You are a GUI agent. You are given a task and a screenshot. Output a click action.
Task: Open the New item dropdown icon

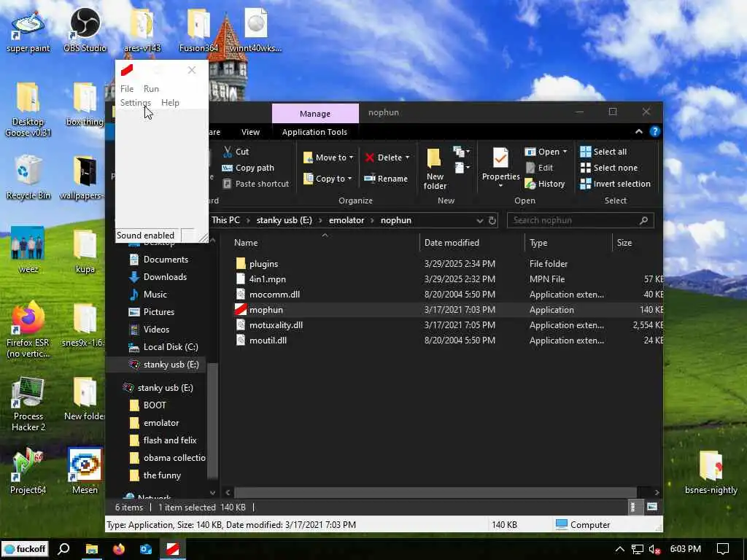pos(461,152)
